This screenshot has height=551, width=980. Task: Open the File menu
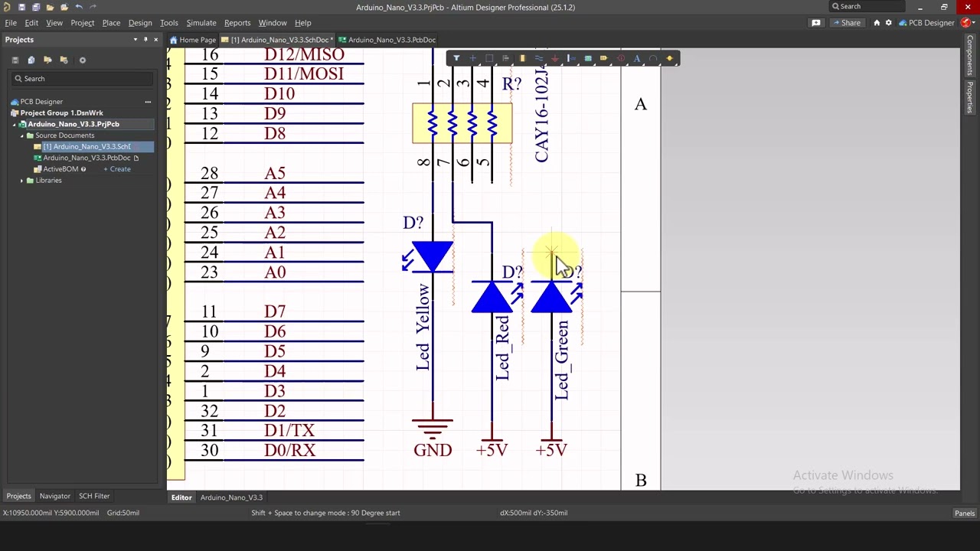coord(11,23)
